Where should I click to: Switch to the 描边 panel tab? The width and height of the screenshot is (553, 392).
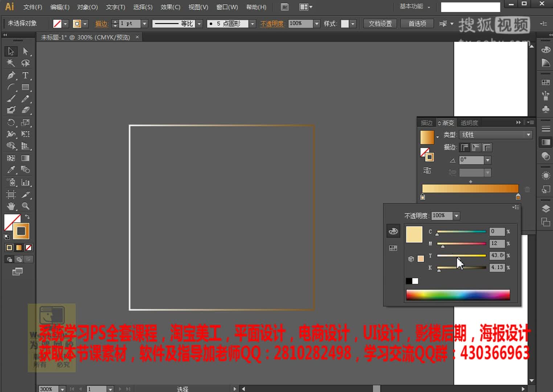(x=426, y=123)
